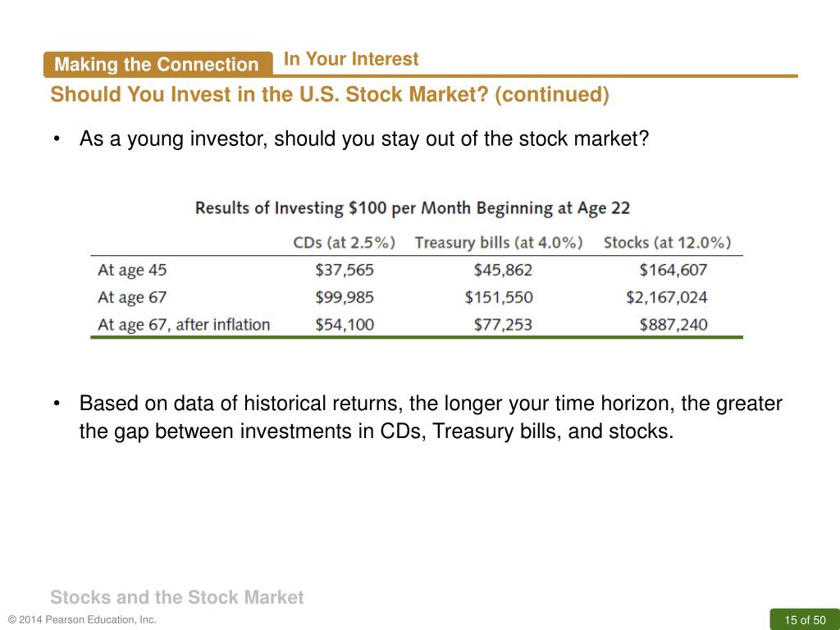Click the 15 of 50 slide counter badge

pos(805,620)
